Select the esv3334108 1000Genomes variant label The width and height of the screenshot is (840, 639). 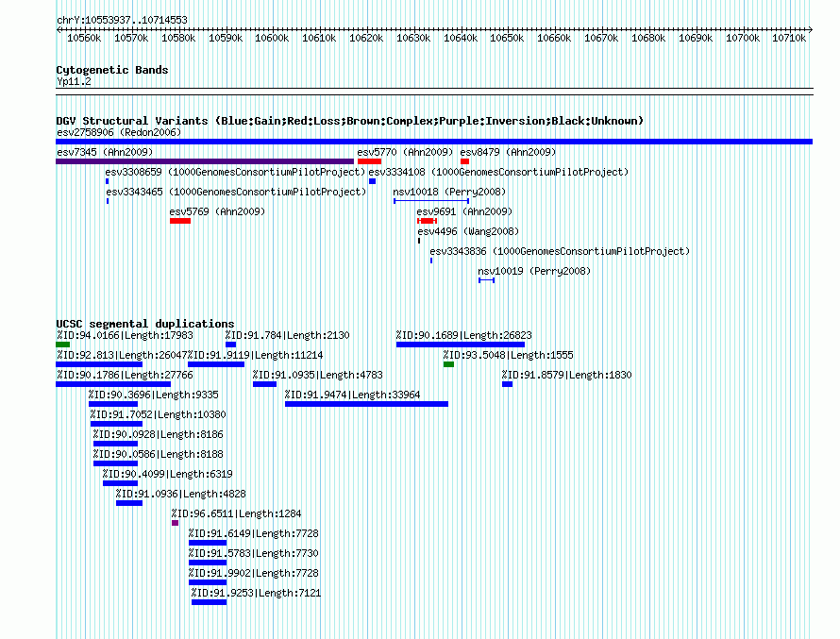pyautogui.click(x=498, y=172)
